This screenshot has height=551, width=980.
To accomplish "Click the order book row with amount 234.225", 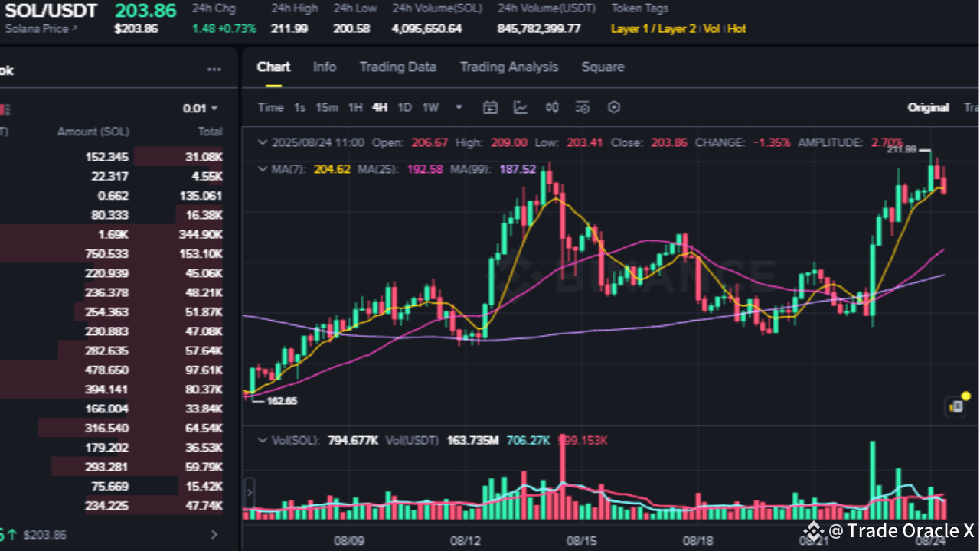I will pyautogui.click(x=112, y=506).
